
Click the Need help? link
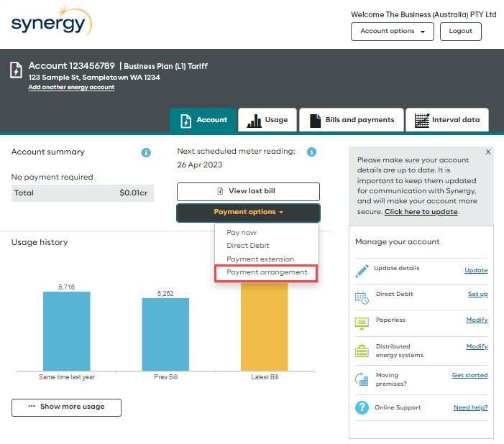coord(471,407)
